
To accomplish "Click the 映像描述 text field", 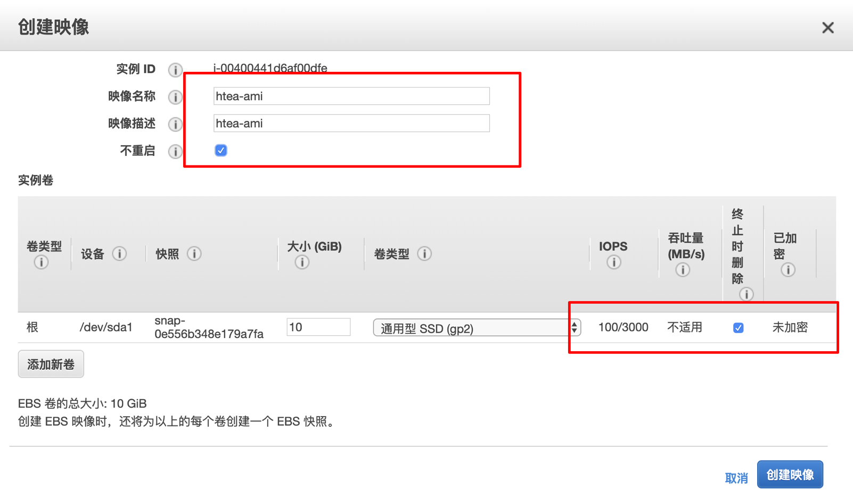I will (x=351, y=123).
